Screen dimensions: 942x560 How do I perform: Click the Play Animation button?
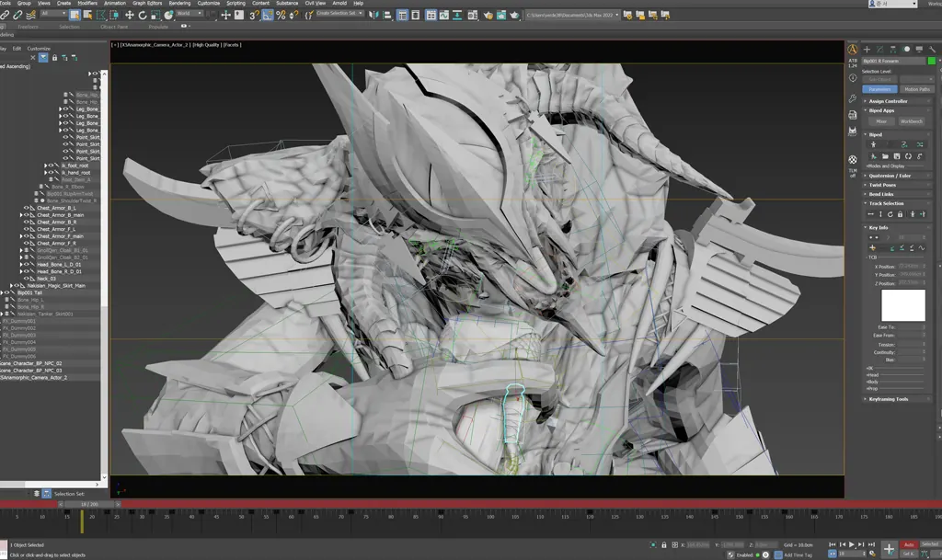tap(851, 544)
